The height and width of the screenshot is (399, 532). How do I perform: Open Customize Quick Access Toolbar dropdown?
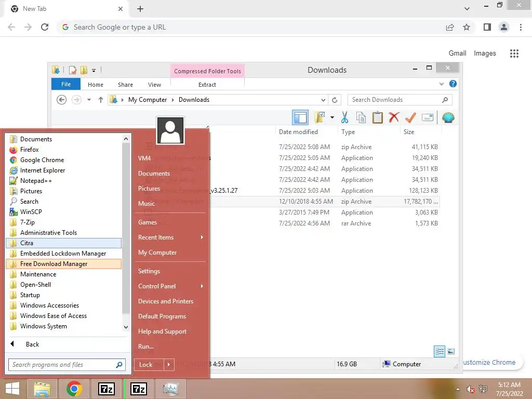(94, 71)
